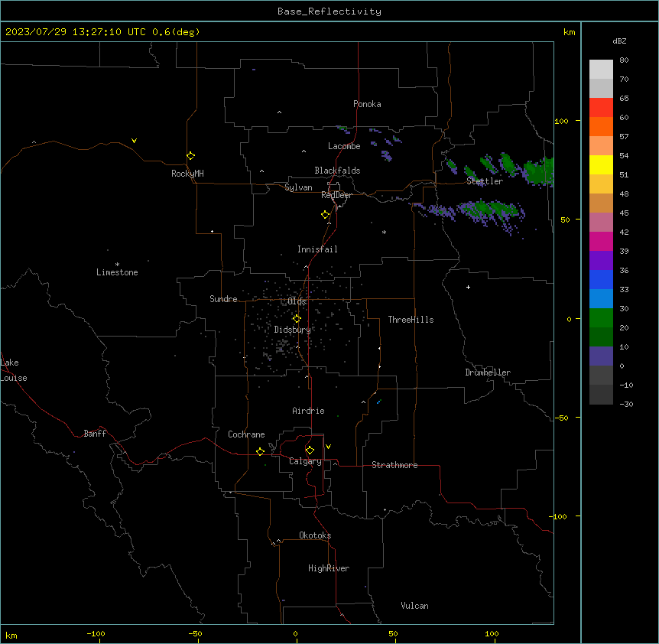Click the Limestone label
The height and width of the screenshot is (644, 659).
(117, 272)
